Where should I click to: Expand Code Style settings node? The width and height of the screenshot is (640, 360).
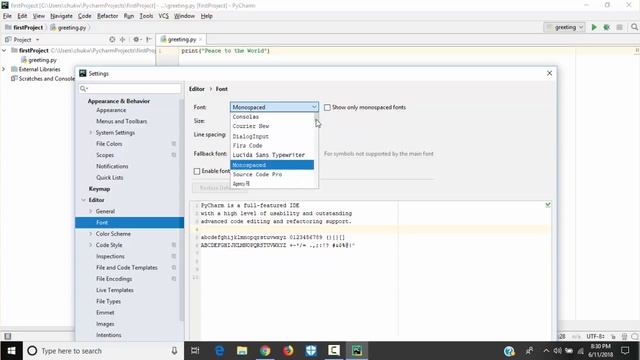[91, 245]
